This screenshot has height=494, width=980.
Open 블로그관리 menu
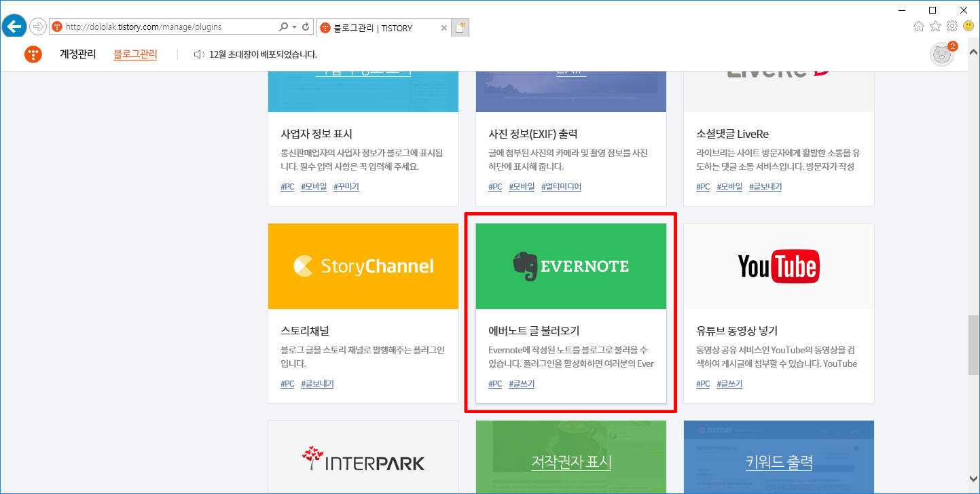click(135, 54)
